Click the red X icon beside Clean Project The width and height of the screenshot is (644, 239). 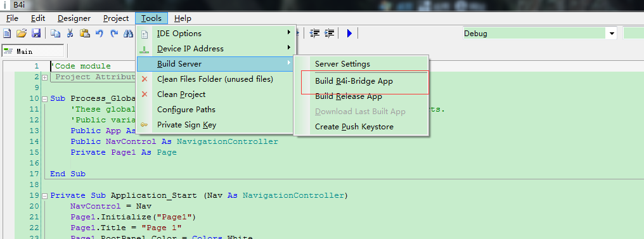click(x=145, y=94)
